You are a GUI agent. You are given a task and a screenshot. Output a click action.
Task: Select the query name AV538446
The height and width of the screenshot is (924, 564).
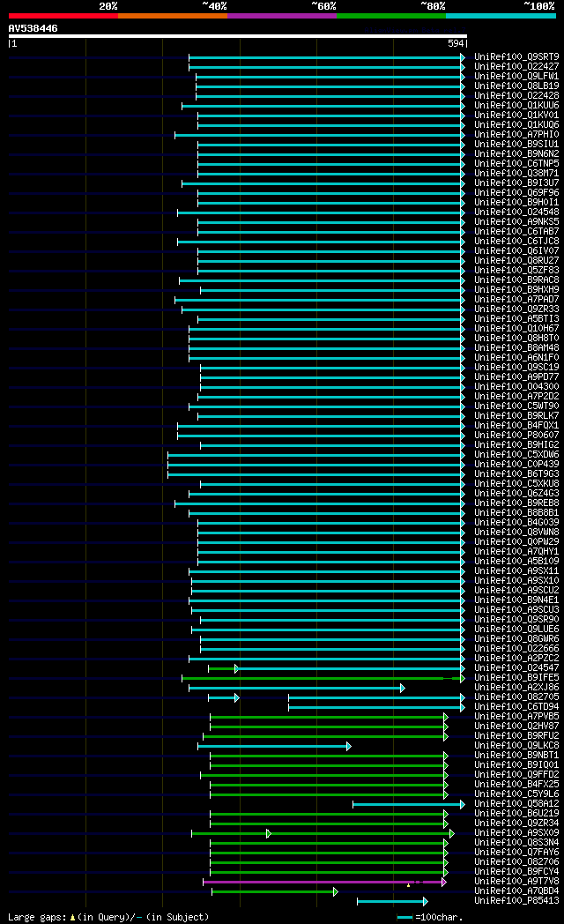[33, 28]
